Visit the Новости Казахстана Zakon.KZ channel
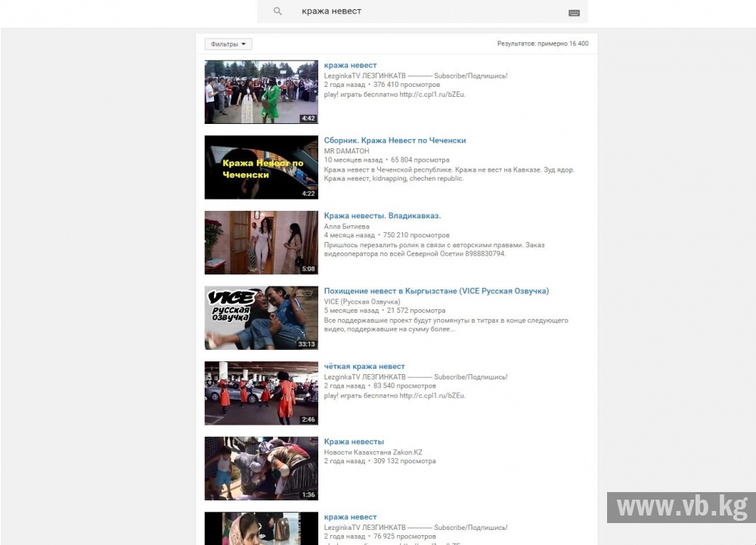The width and height of the screenshot is (756, 545). click(373, 452)
